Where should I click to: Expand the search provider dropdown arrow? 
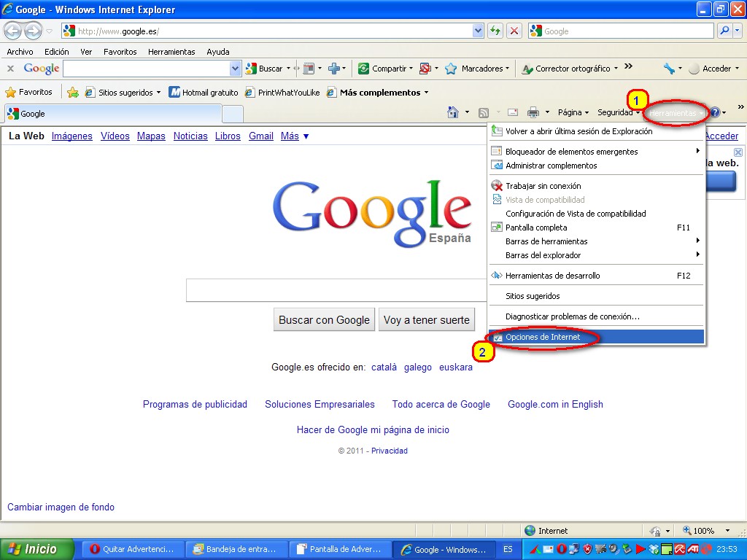pos(737,31)
